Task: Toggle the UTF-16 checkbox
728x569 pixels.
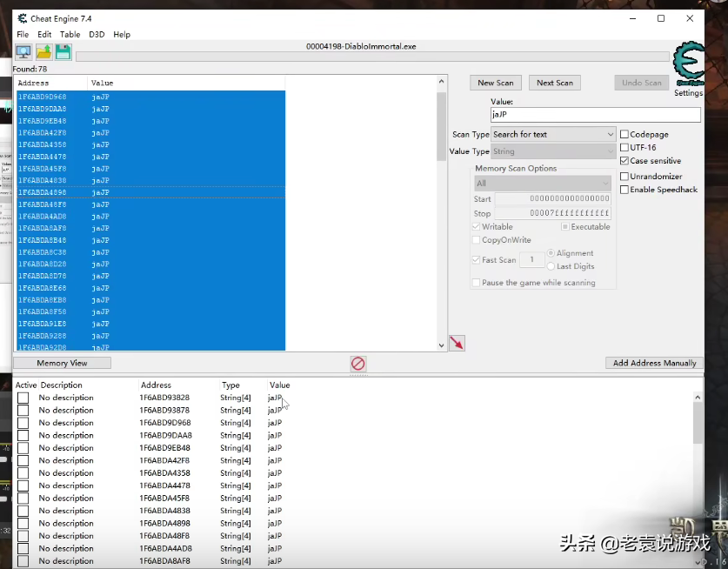Action: pyautogui.click(x=624, y=147)
